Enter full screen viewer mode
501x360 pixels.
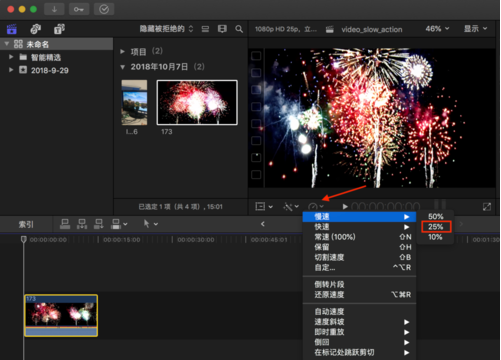487,207
